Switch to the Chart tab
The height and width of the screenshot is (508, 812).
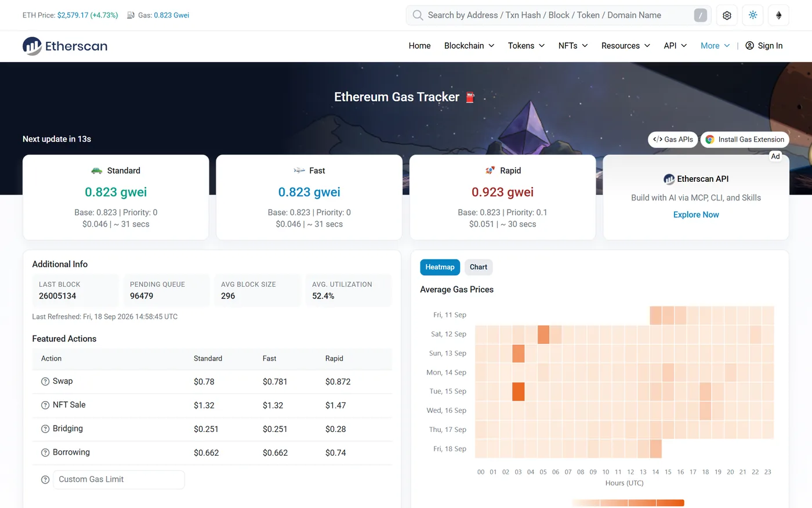click(x=478, y=267)
